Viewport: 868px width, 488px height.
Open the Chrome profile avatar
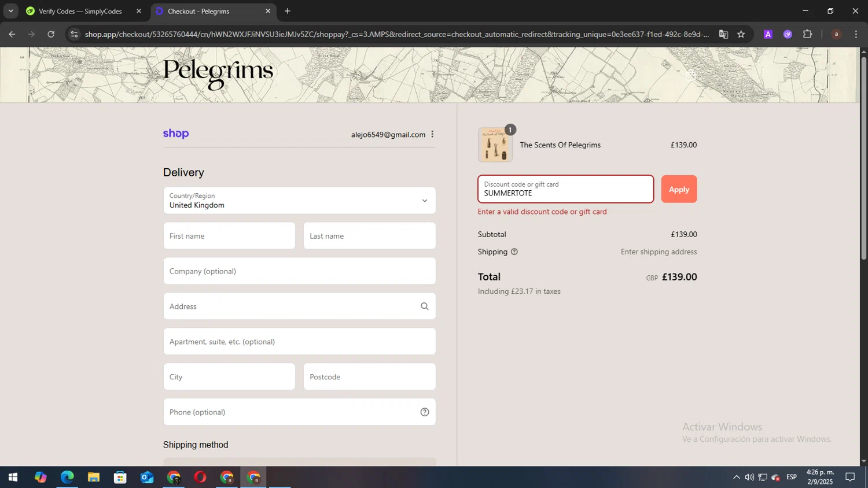pos(836,34)
